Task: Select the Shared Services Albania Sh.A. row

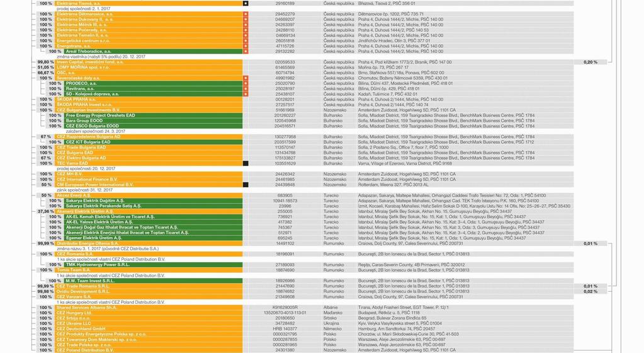Action: 86,308
